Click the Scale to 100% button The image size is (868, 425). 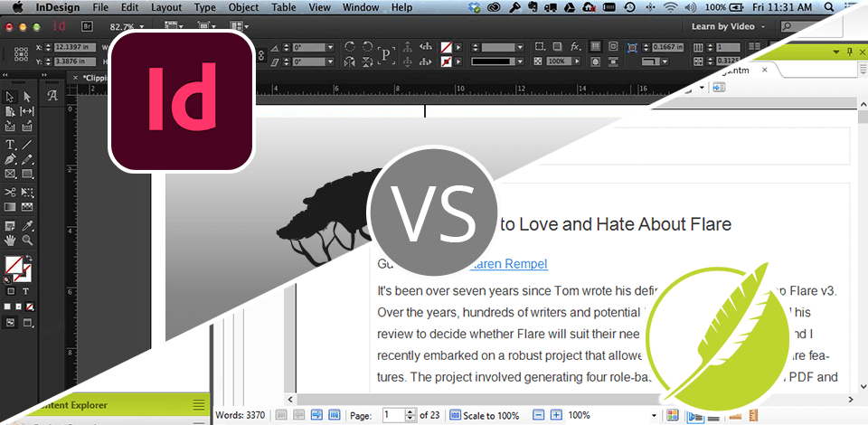pos(483,415)
